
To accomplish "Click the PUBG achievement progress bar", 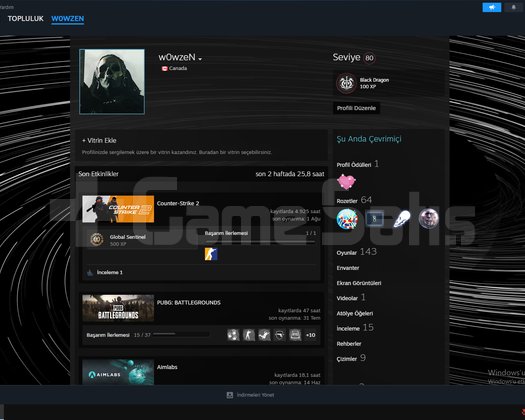I will tap(181, 334).
